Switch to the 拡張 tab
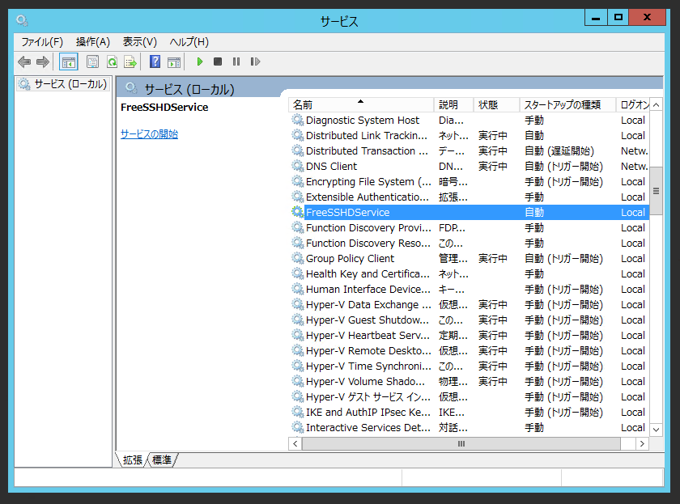 (132, 460)
